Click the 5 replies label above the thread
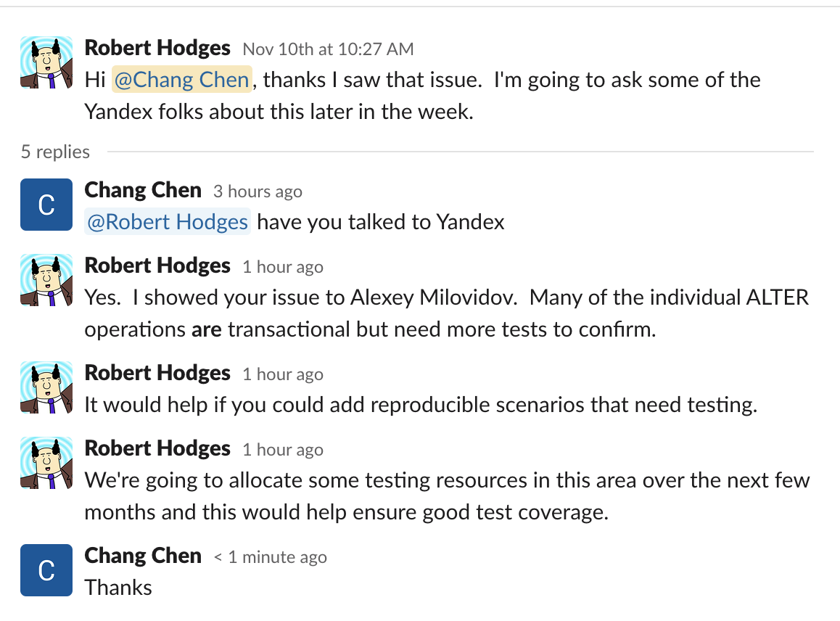This screenshot has width=840, height=621. tap(54, 152)
